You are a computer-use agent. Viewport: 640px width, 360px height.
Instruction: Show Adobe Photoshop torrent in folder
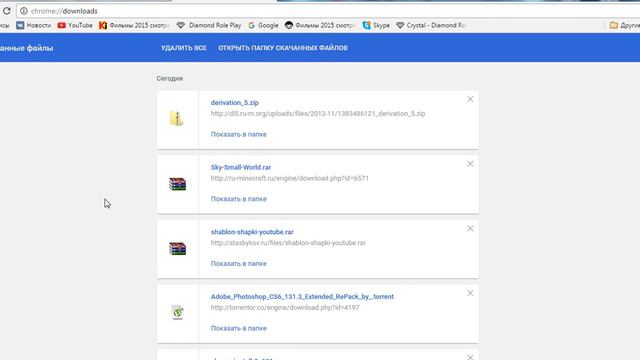pos(239,328)
